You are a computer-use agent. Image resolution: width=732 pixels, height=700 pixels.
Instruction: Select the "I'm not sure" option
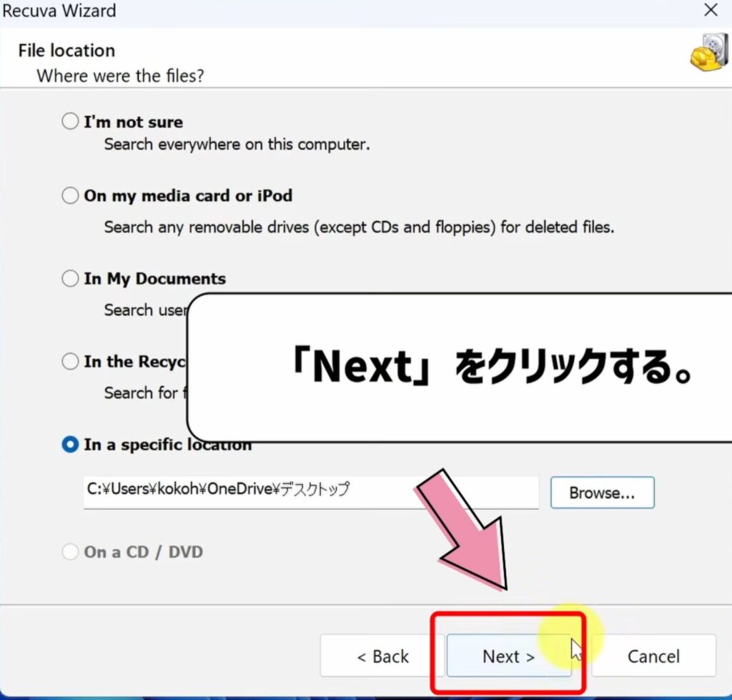70,121
